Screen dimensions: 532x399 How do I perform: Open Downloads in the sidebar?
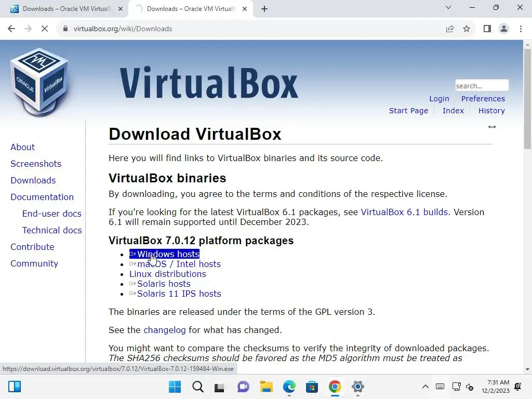33,180
